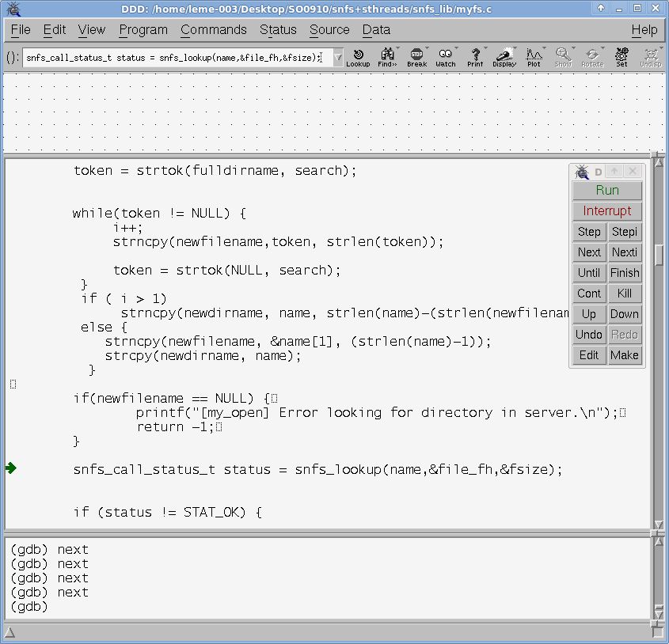
Task: Open the Source menu
Action: click(329, 30)
